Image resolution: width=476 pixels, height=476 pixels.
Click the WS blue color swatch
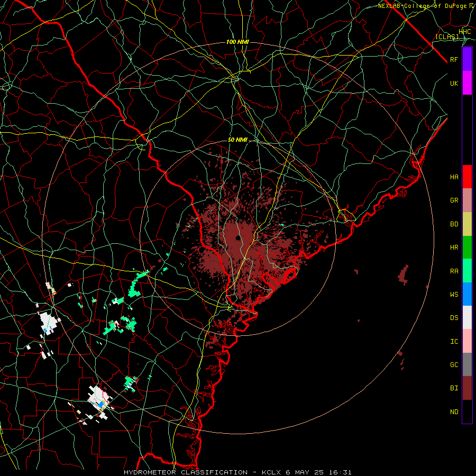pyautogui.click(x=467, y=294)
